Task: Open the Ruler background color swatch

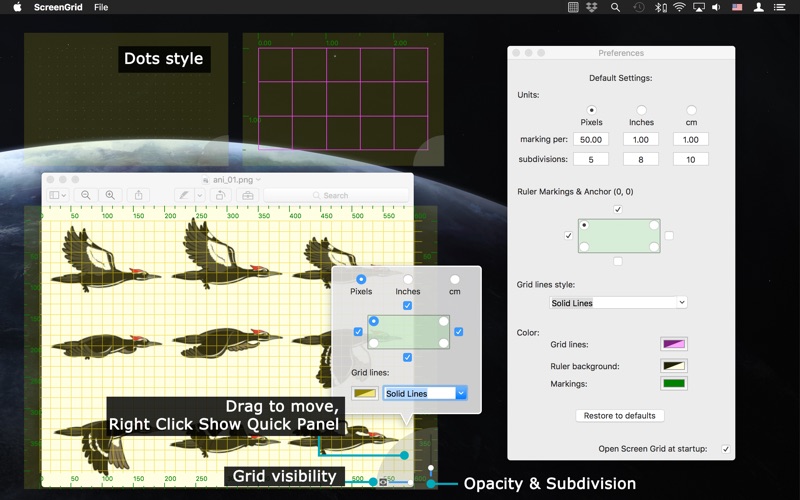Action: pyautogui.click(x=673, y=365)
